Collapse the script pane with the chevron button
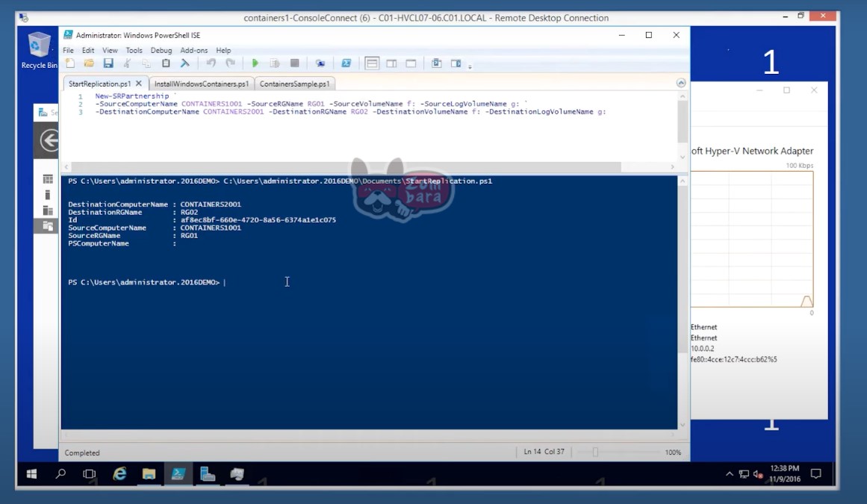This screenshot has height=504, width=867. tap(681, 83)
